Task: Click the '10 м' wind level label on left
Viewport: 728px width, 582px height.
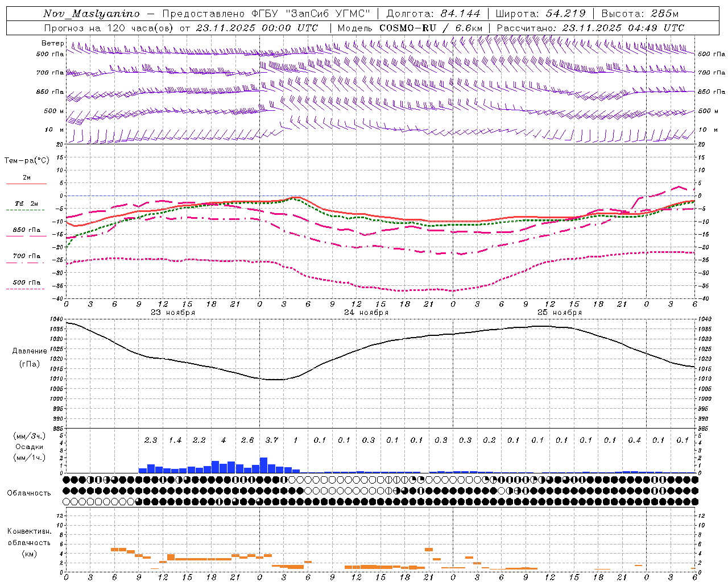Action: [x=54, y=130]
